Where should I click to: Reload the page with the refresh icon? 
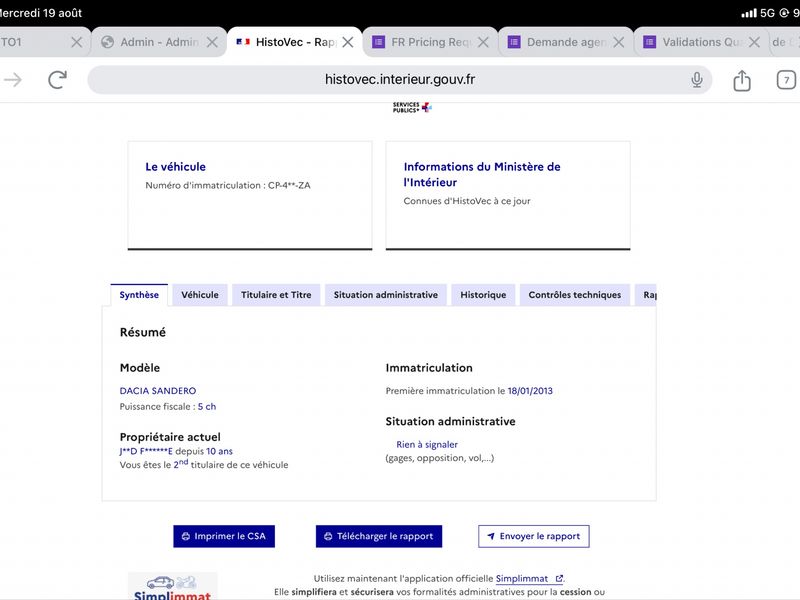58,80
